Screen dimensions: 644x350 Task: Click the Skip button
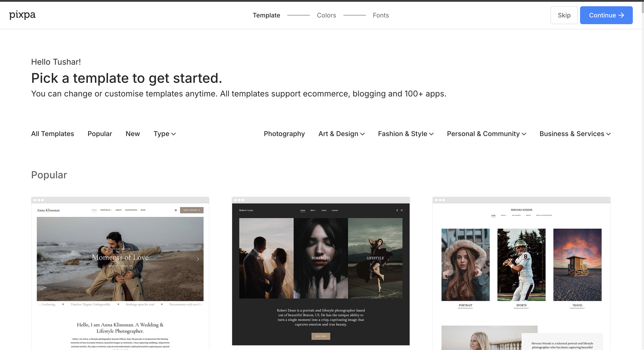pos(564,15)
